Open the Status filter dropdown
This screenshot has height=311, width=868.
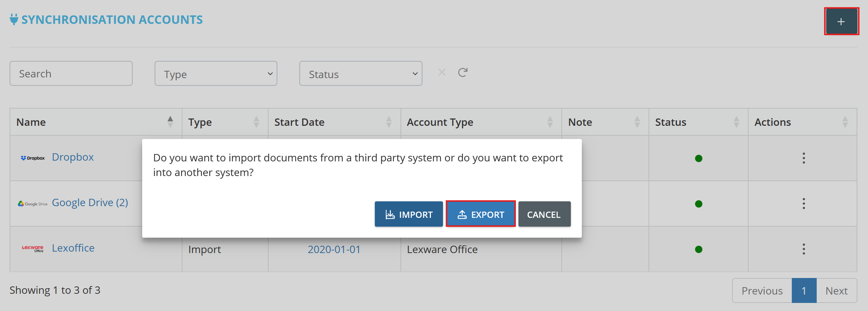[361, 73]
